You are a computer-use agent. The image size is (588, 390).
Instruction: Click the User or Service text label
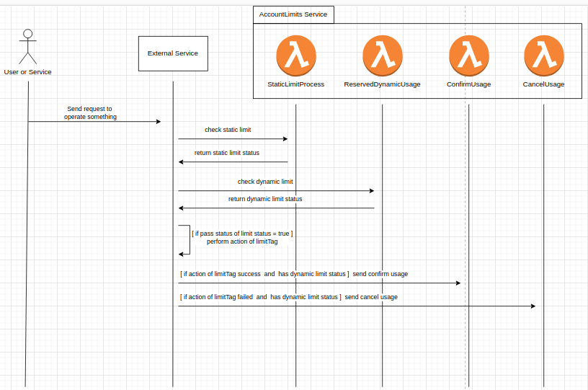pos(28,72)
